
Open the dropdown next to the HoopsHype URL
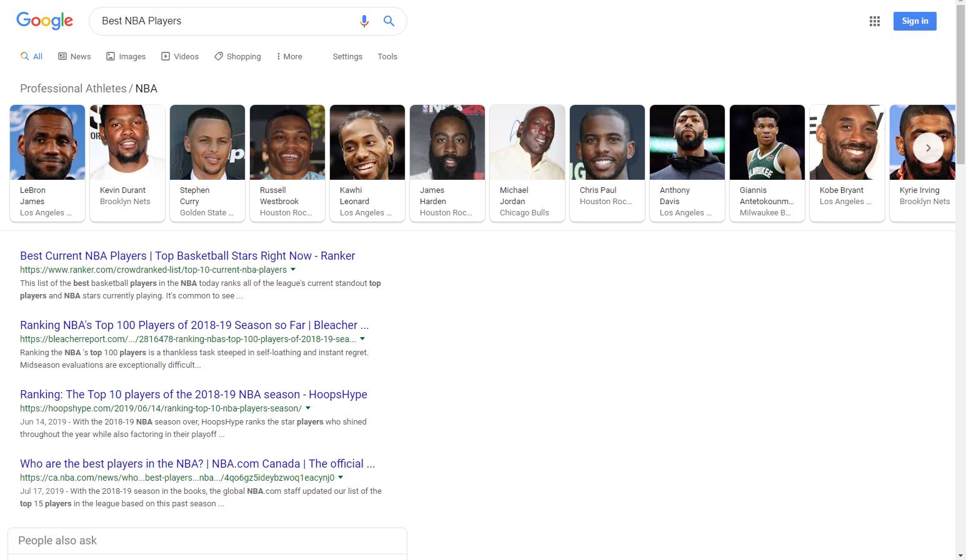(x=308, y=408)
